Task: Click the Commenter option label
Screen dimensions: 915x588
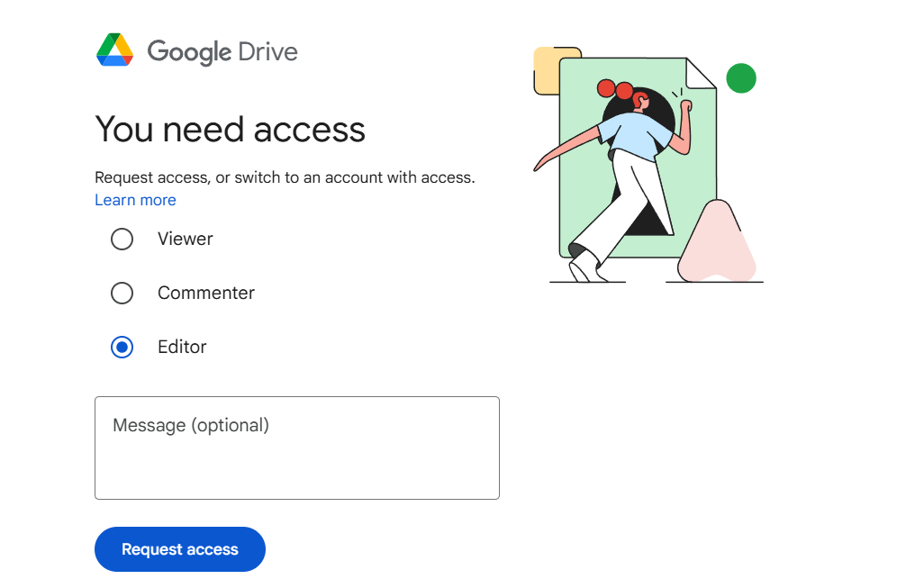Action: click(205, 293)
